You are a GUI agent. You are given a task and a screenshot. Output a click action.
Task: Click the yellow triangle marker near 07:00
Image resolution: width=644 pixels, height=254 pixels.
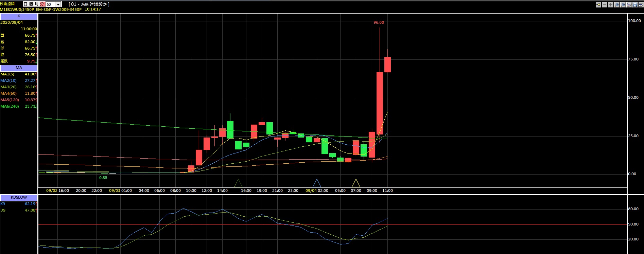[x=356, y=183]
